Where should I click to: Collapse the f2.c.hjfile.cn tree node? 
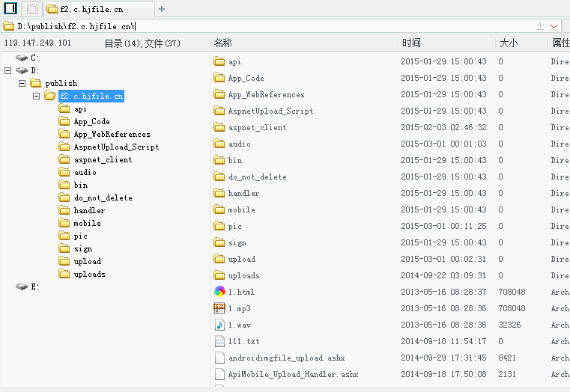(37, 96)
